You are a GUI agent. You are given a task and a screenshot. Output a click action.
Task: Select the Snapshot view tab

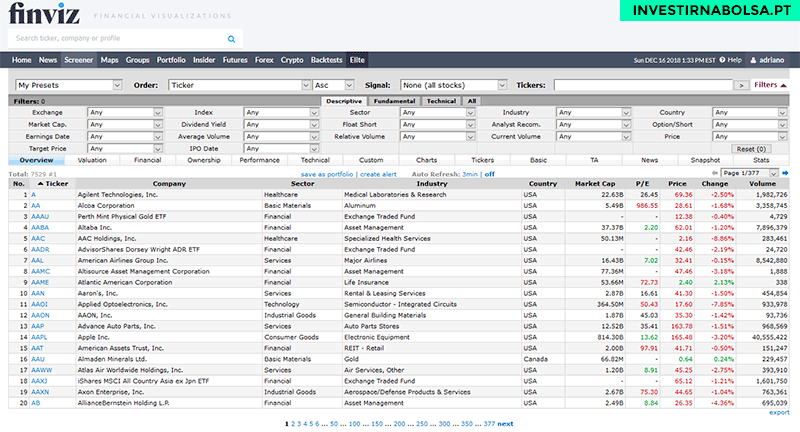point(705,160)
